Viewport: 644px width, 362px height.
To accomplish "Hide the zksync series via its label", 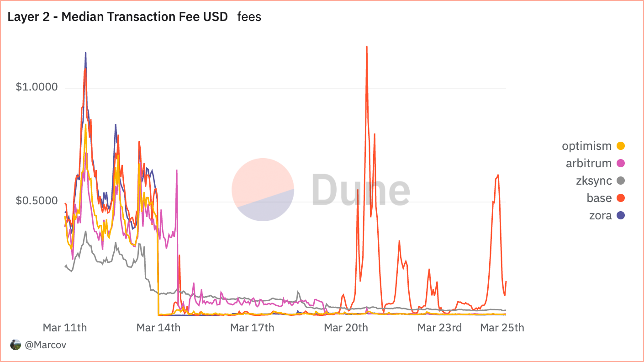I will pyautogui.click(x=594, y=181).
